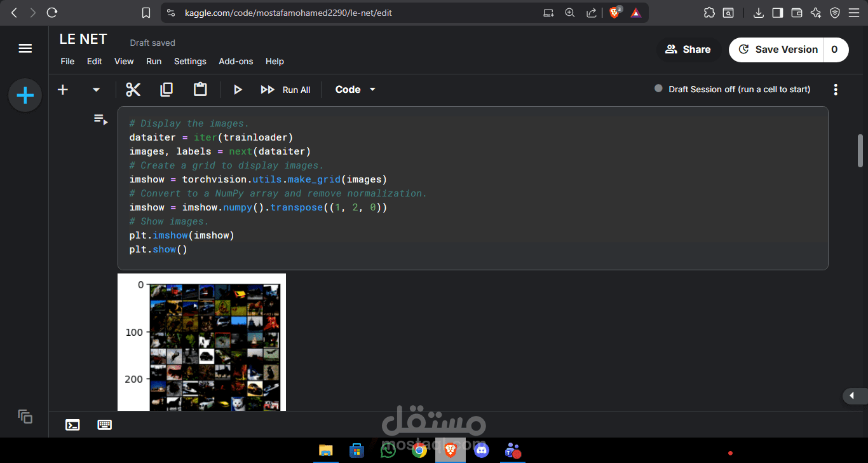868x463 pixels.
Task: Bookmark this page icon in address bar
Action: coord(146,12)
